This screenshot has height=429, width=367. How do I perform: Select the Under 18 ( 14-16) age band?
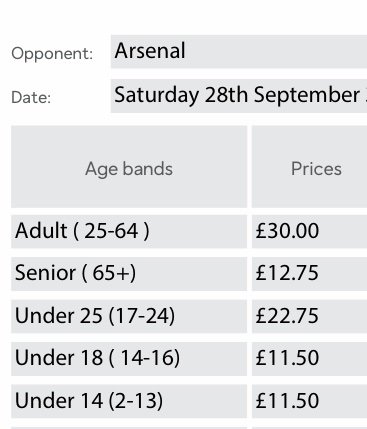click(x=129, y=359)
